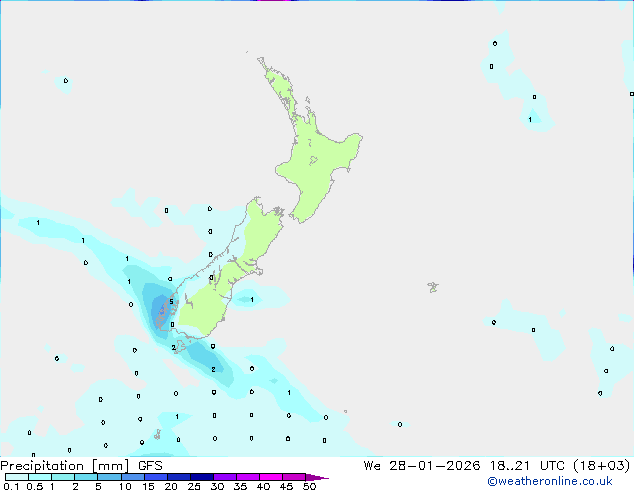Viewport: 634px width, 490px height.
Task: Click the 2–5 mm cyan legend swatch
Action: (x=86, y=477)
